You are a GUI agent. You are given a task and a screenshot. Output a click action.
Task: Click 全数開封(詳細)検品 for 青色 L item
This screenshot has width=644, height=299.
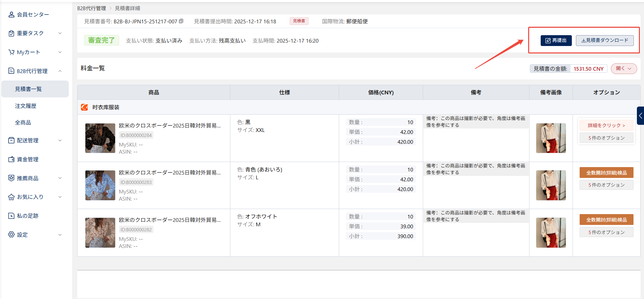pyautogui.click(x=606, y=172)
